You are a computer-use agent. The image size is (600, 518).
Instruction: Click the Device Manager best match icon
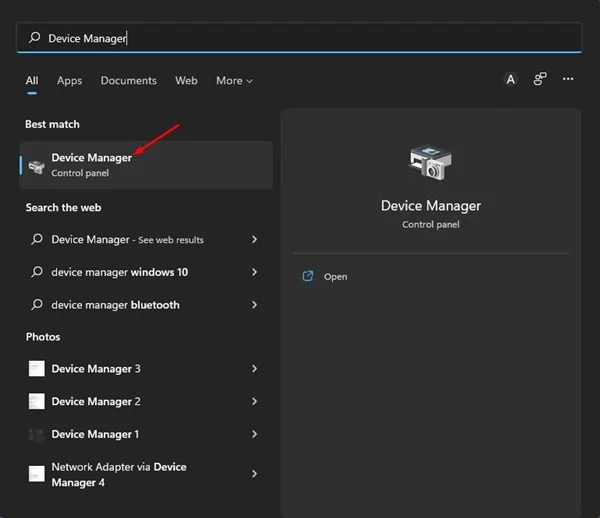pos(37,166)
